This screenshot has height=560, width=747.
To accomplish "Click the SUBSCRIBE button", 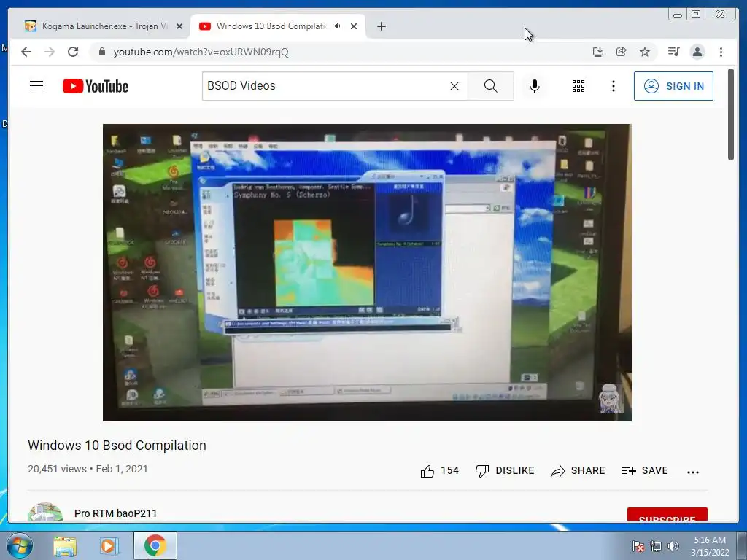I will coord(667,515).
